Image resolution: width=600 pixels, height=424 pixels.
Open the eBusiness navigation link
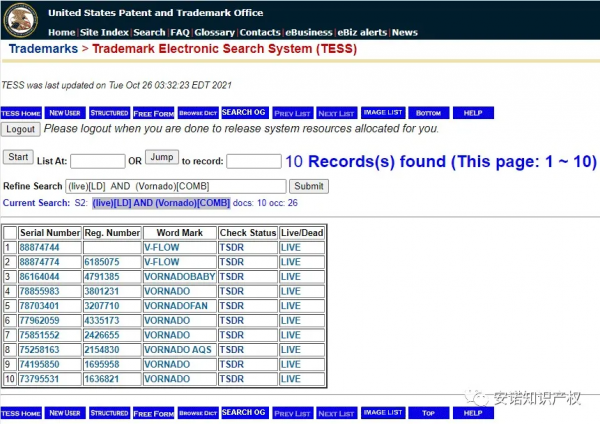coord(311,32)
